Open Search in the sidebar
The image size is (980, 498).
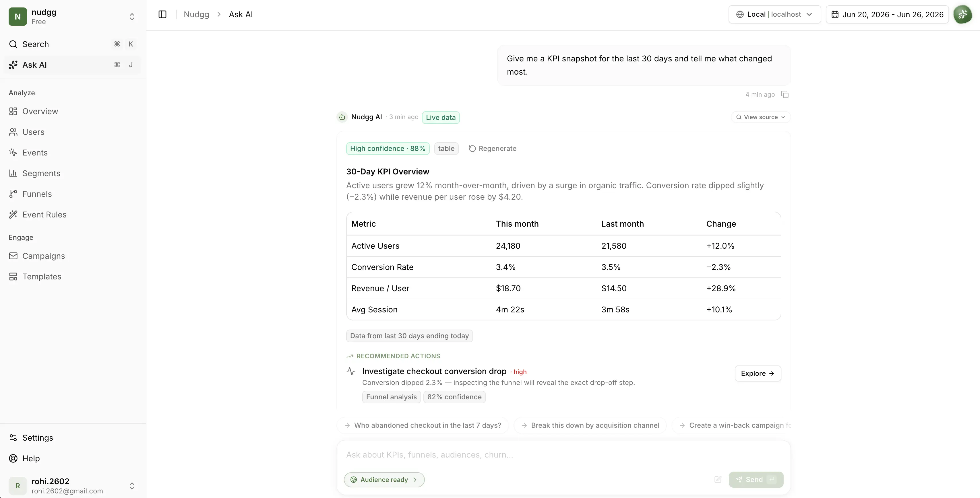click(x=72, y=44)
